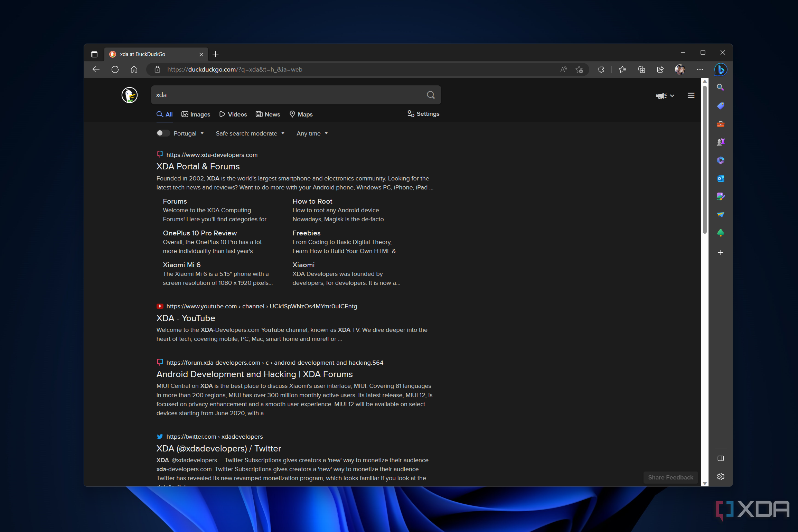
Task: Switch to Images tab in DuckDuckGo
Action: 196,114
